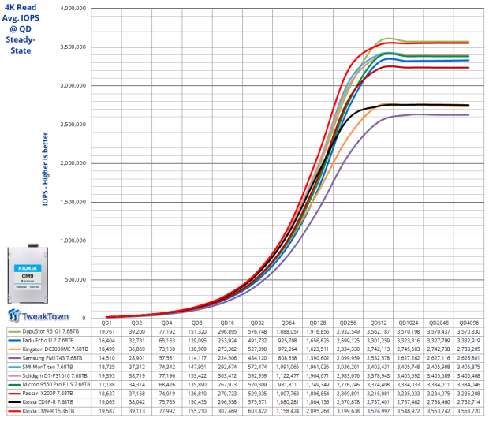The width and height of the screenshot is (489, 448).
Task: Click the red Kioxia CM9-R legend swatch
Action: [x=14, y=411]
